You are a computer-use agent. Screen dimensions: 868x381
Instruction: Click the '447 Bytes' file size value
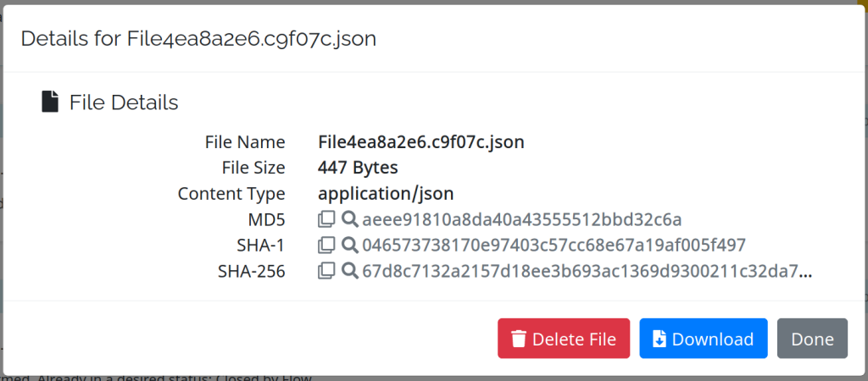coord(358,168)
